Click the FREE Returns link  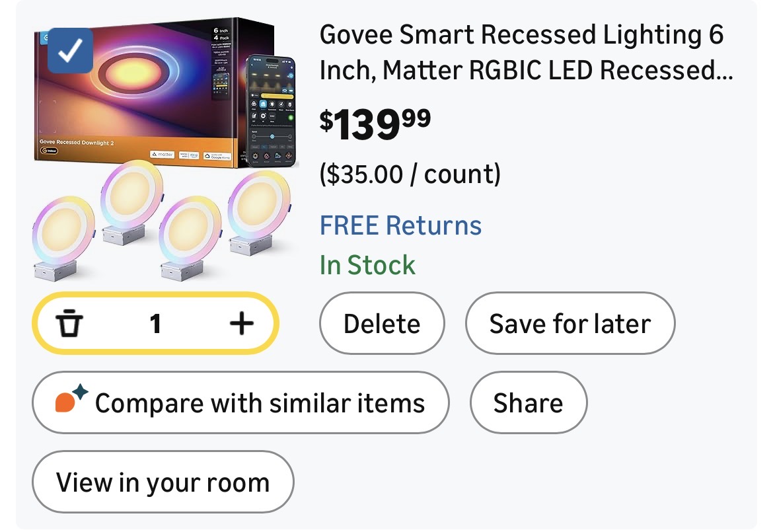(x=400, y=225)
